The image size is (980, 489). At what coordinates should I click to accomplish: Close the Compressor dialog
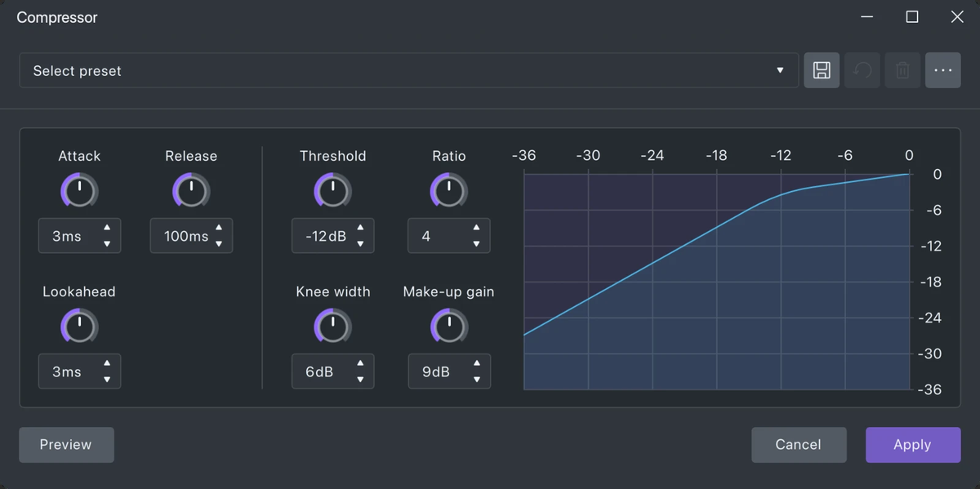(x=957, y=17)
